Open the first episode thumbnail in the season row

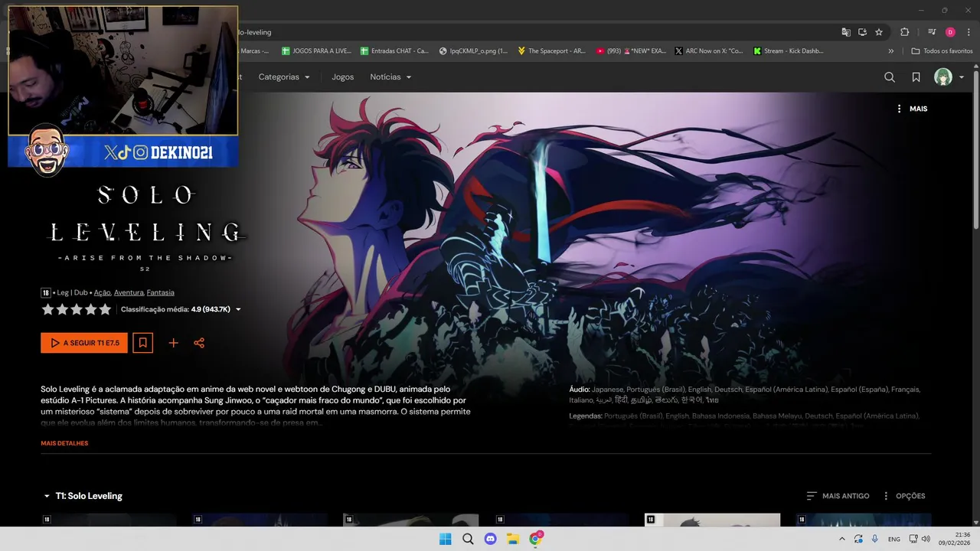tap(109, 520)
